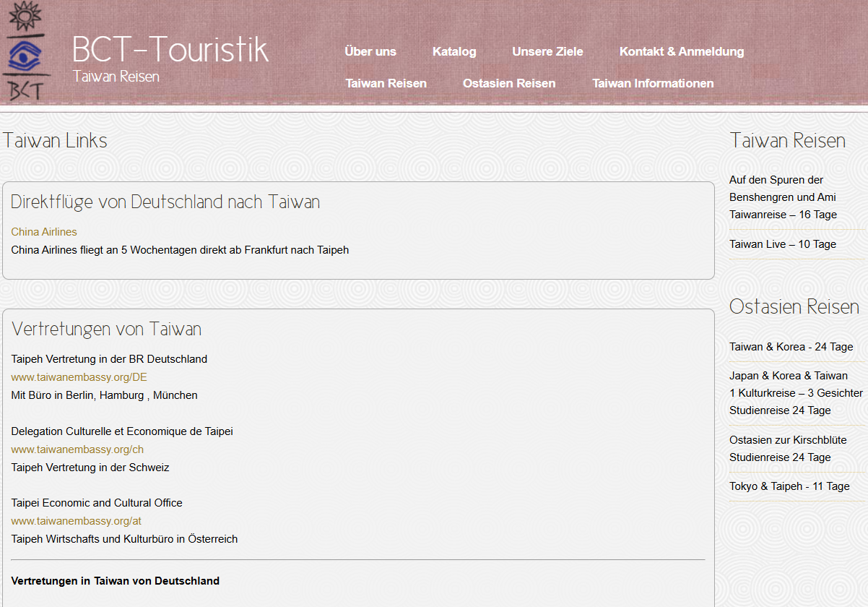Follow the China Airlines link
This screenshot has height=607, width=868.
click(44, 232)
